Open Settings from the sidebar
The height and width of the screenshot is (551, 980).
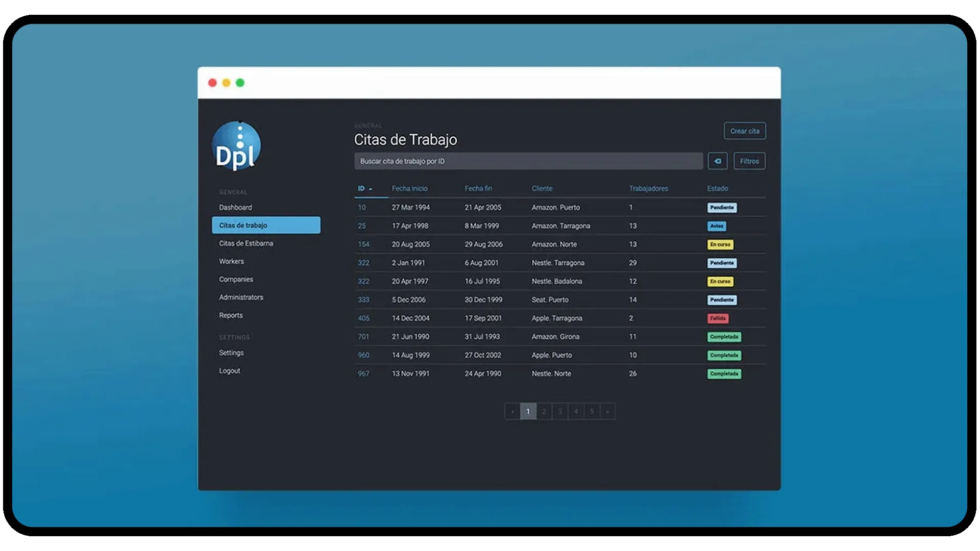[x=231, y=352]
